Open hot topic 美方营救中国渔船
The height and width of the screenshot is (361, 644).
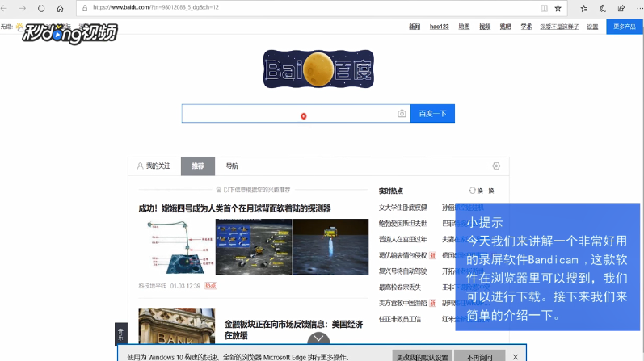pos(402,303)
